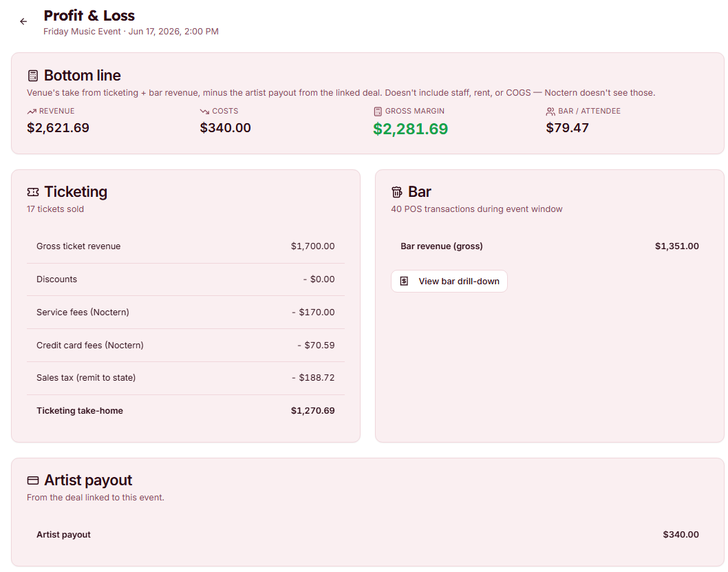Click the BAR / ATTENDEE metric label

pos(589,111)
